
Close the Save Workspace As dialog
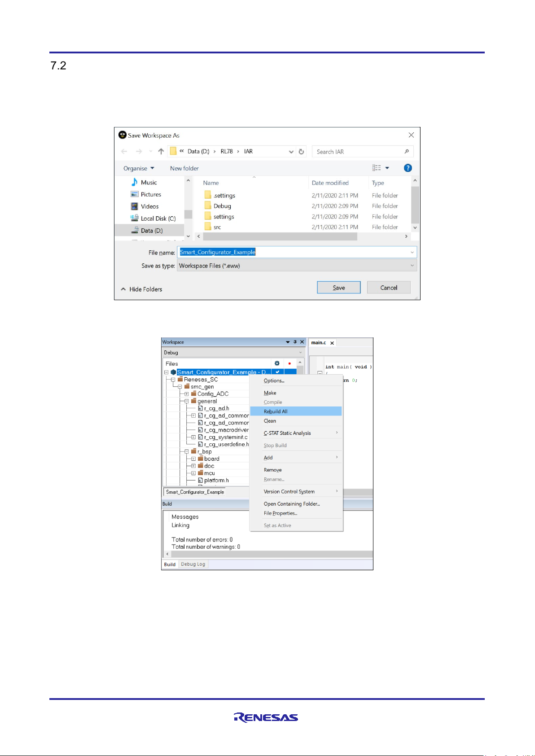click(x=411, y=135)
